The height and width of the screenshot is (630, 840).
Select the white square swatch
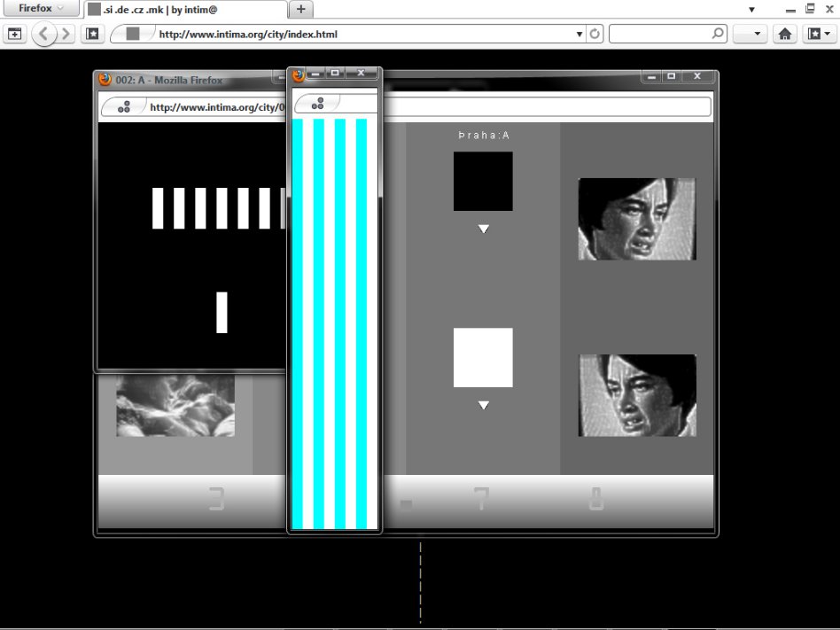pos(483,357)
